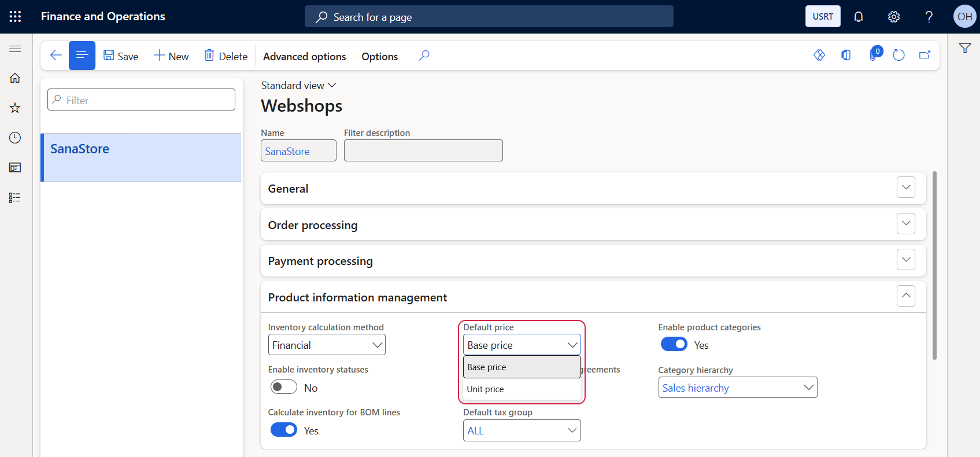This screenshot has width=980, height=457.
Task: Open the app launcher waffle icon
Action: [x=16, y=17]
